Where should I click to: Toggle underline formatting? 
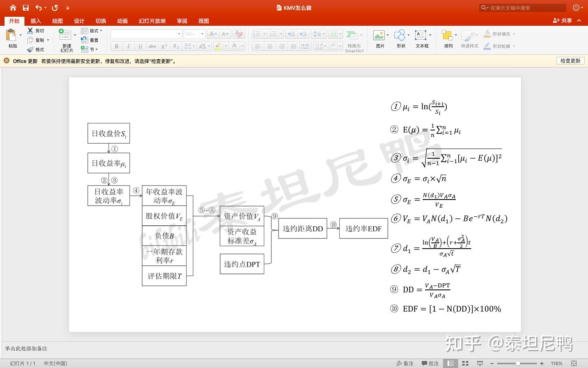click(140, 46)
